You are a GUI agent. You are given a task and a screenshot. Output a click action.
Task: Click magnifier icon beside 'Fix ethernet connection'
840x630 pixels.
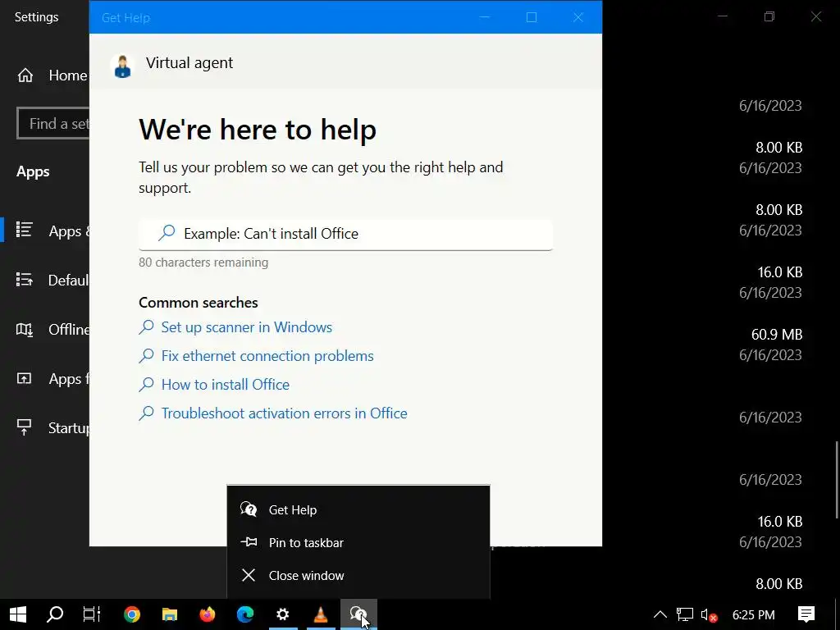[146, 356]
